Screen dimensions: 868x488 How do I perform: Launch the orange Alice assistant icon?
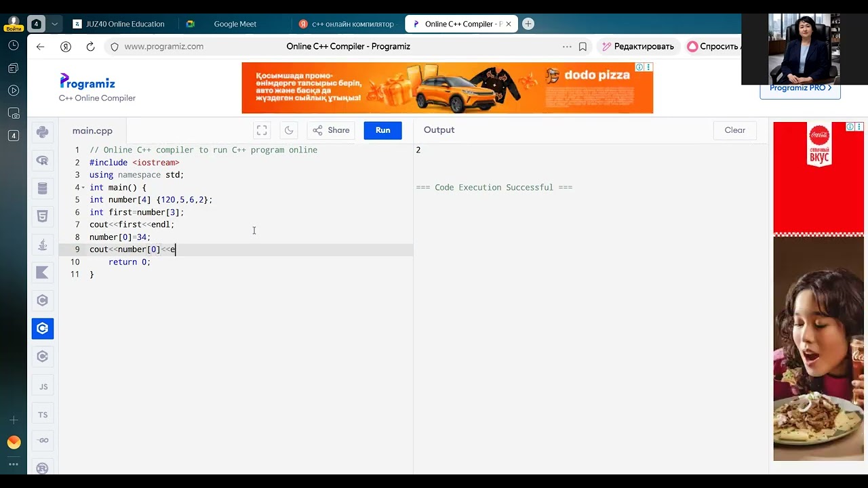pos(14,443)
